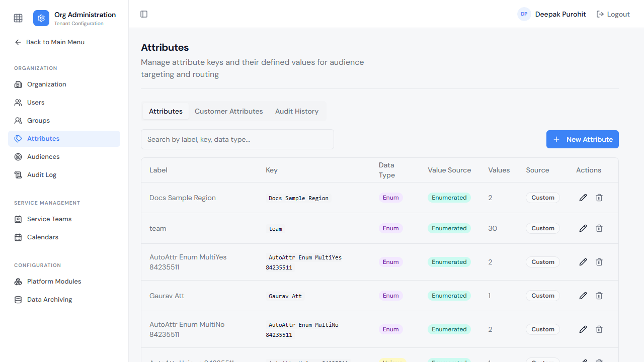Open Platform Modules page
The width and height of the screenshot is (644, 362).
point(64,282)
